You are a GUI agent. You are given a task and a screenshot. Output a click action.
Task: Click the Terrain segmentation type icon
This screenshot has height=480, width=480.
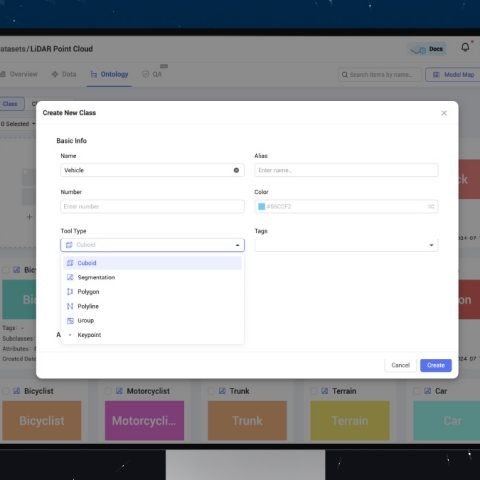pos(325,391)
